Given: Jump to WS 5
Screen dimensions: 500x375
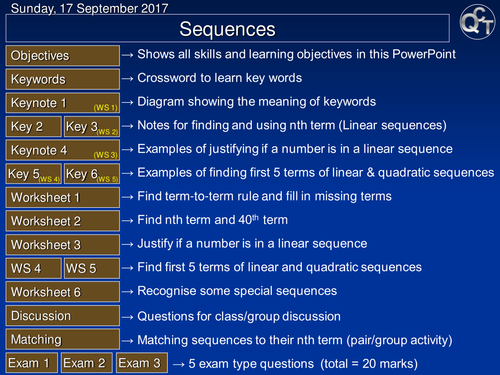Looking at the screenshot, I should (x=92, y=268).
